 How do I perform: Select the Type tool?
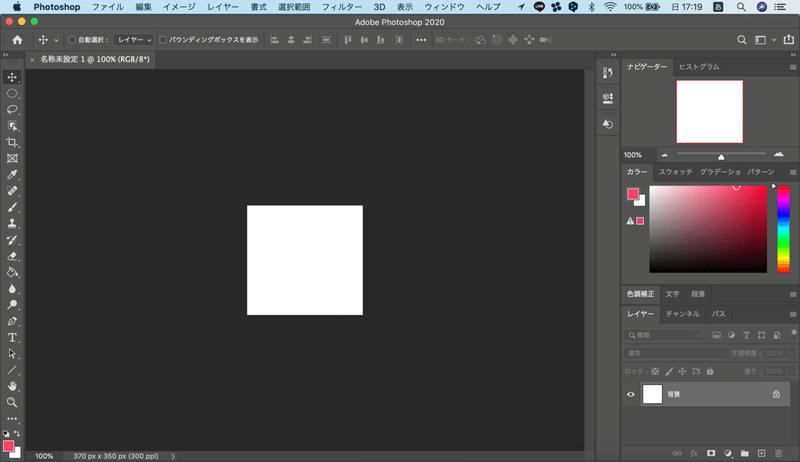pyautogui.click(x=12, y=338)
